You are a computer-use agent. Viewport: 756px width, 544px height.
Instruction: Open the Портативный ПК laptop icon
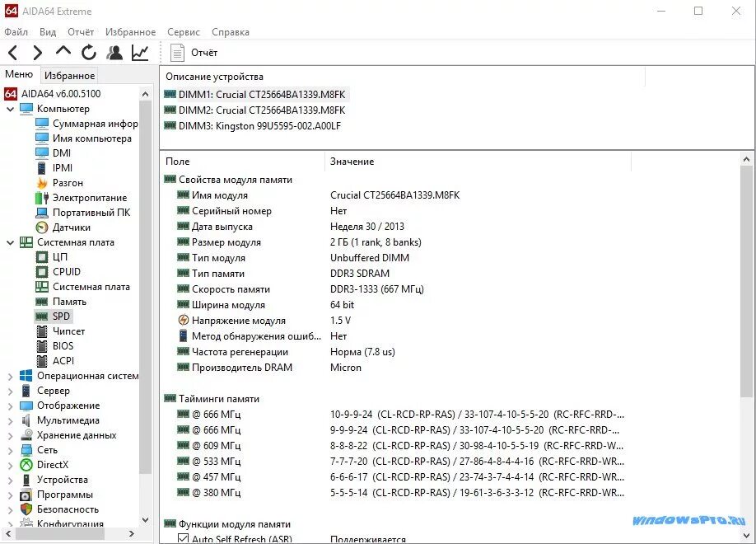(x=42, y=213)
